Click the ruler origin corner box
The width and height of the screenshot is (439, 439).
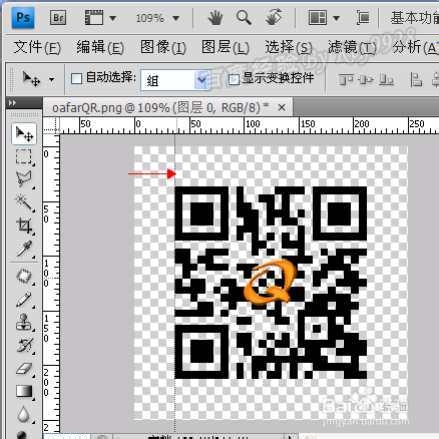coord(51,126)
